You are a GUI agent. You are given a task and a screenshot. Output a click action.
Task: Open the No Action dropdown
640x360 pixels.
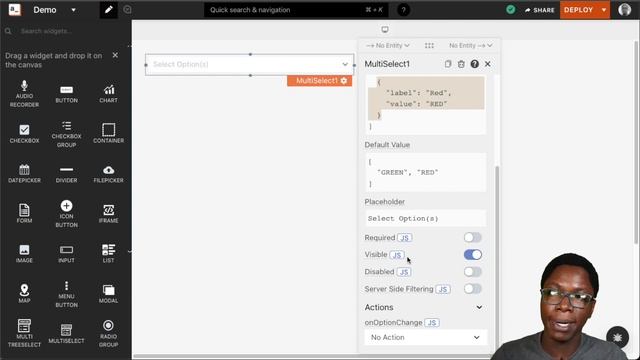click(x=425, y=338)
